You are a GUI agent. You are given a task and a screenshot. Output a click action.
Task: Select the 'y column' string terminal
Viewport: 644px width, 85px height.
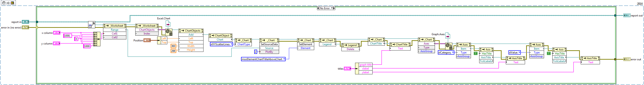(57, 43)
